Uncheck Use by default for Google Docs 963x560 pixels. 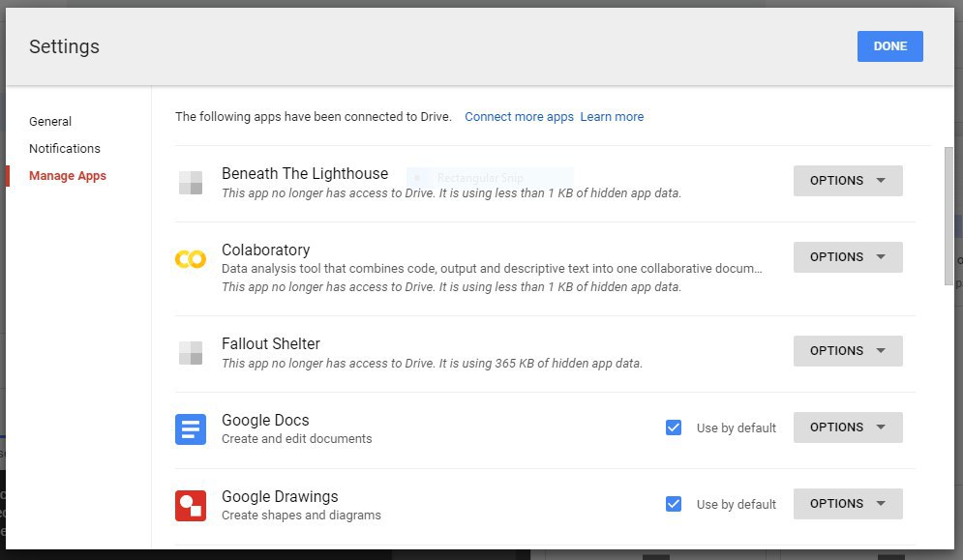[673, 427]
